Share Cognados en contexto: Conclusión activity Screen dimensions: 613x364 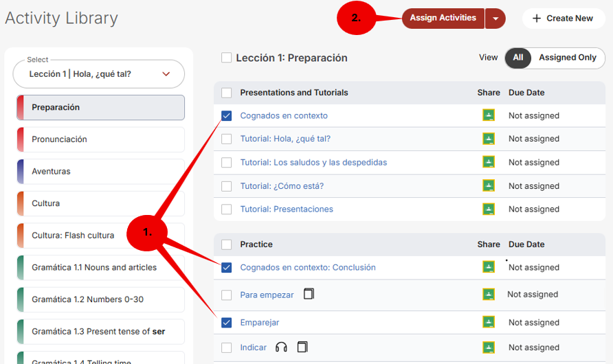[x=489, y=267]
